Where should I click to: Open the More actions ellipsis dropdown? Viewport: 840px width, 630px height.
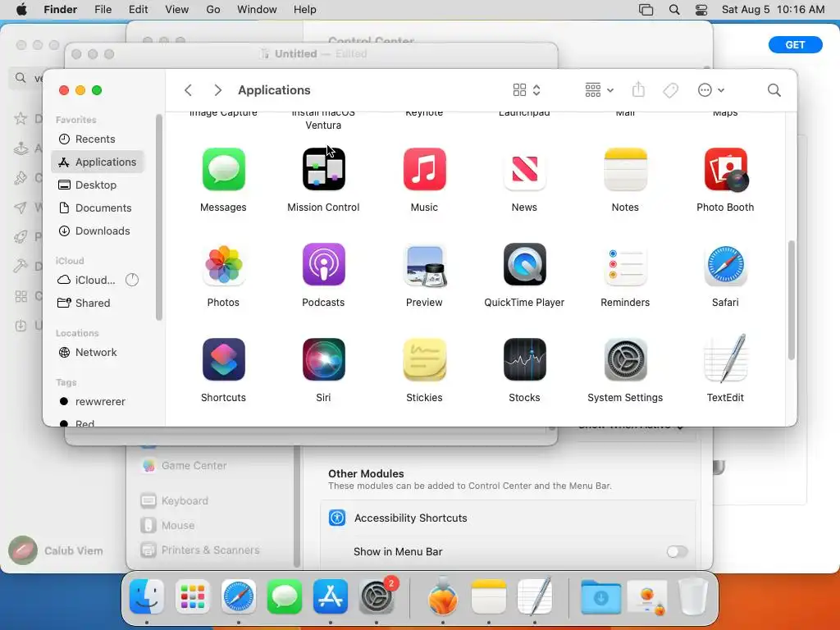(711, 90)
